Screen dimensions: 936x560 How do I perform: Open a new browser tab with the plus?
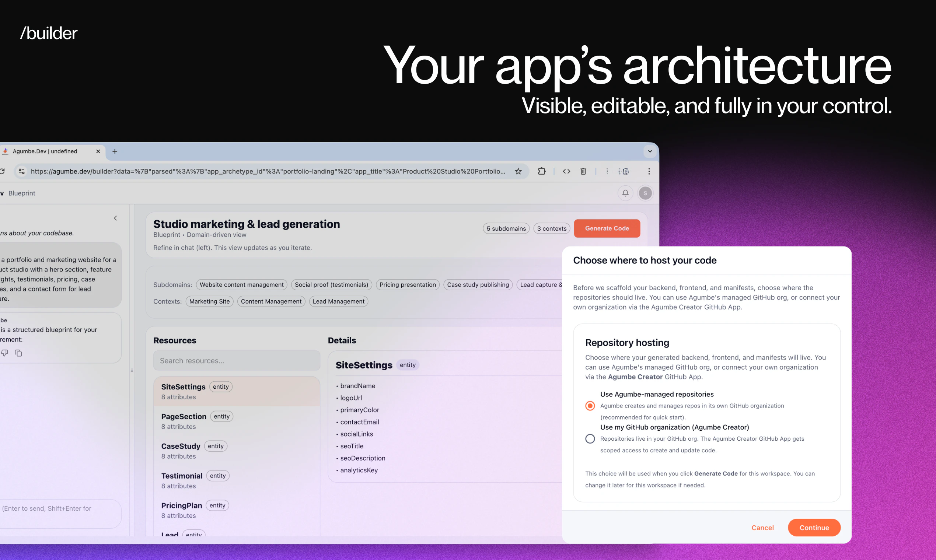click(x=115, y=151)
